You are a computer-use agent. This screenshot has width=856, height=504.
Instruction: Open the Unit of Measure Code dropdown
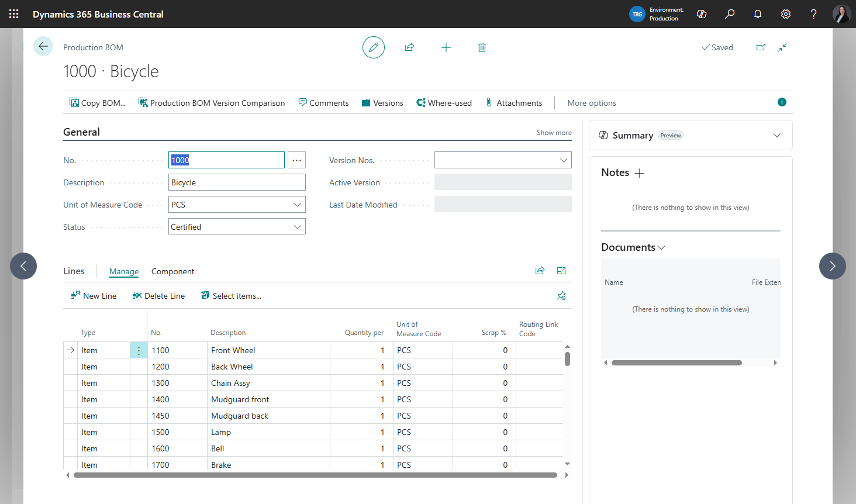pos(298,205)
